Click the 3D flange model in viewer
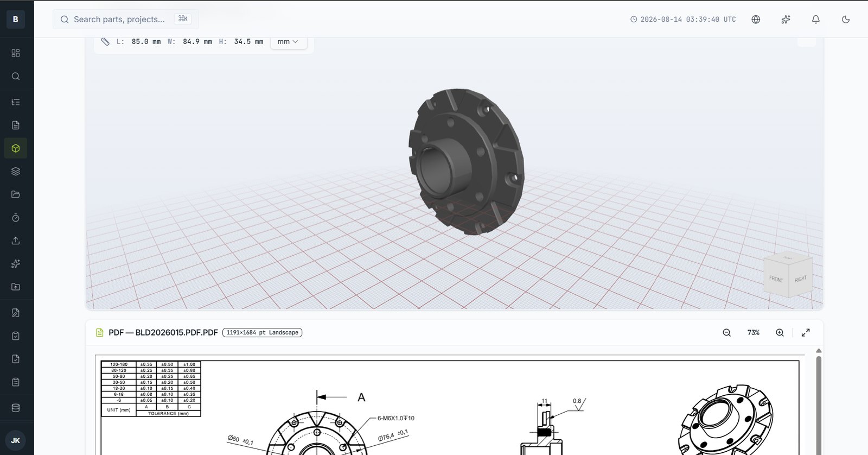 (x=467, y=161)
